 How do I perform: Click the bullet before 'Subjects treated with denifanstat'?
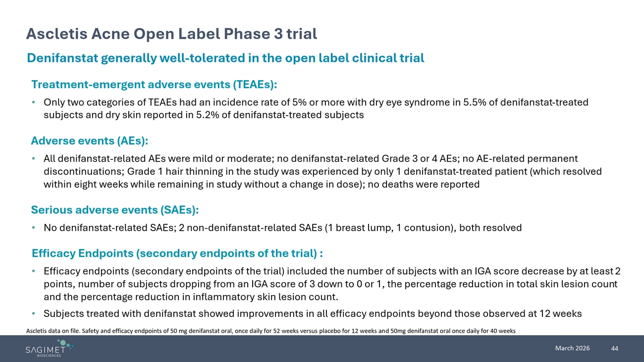coord(33,314)
